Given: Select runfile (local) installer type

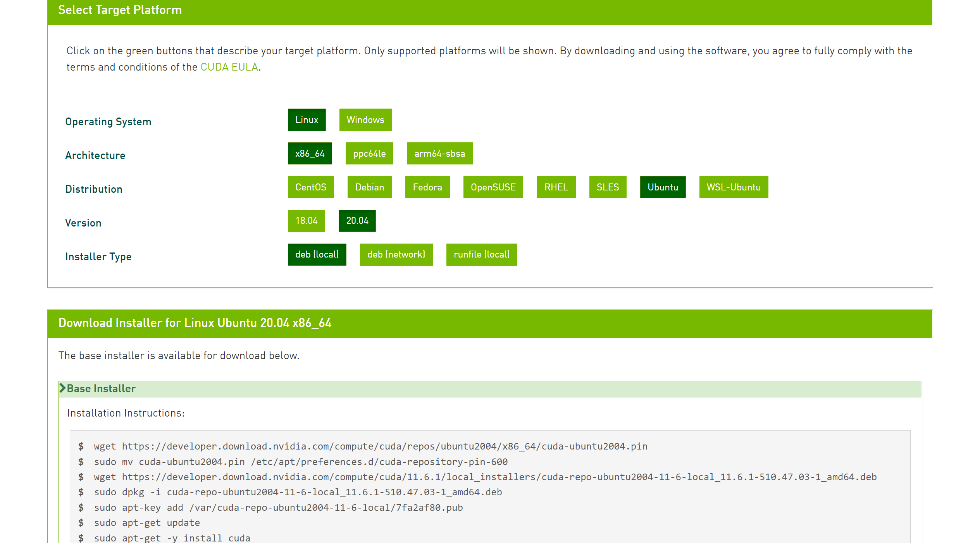Looking at the screenshot, I should 482,254.
